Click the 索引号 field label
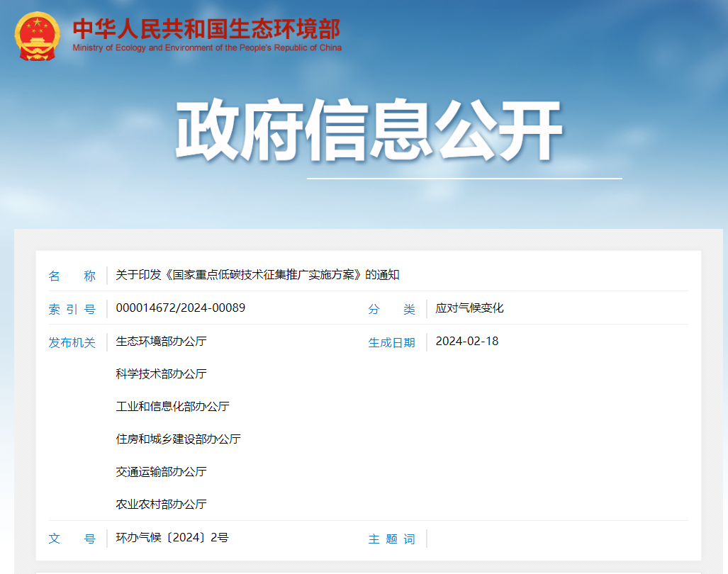The width and height of the screenshot is (728, 574). [72, 309]
